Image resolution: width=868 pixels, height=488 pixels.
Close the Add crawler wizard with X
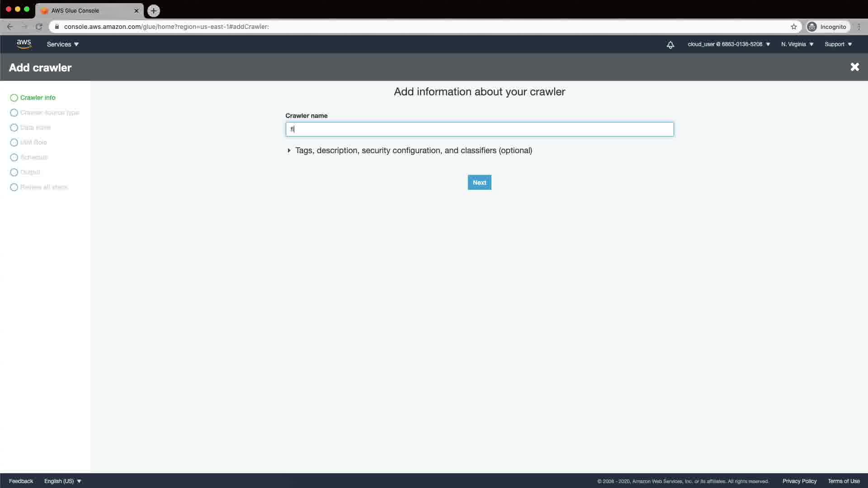tap(854, 67)
